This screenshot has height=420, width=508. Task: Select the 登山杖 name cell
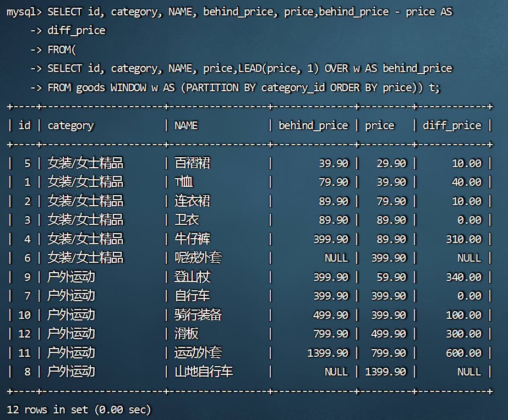(192, 277)
